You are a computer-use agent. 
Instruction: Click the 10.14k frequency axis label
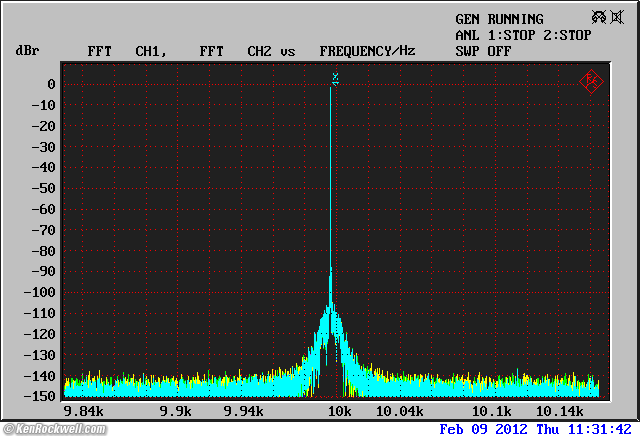tap(559, 411)
